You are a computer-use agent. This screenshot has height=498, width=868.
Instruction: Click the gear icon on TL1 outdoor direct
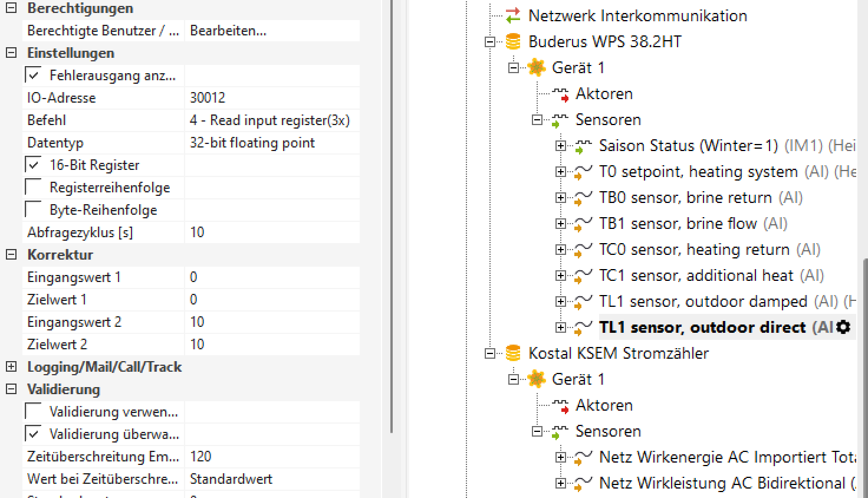844,327
